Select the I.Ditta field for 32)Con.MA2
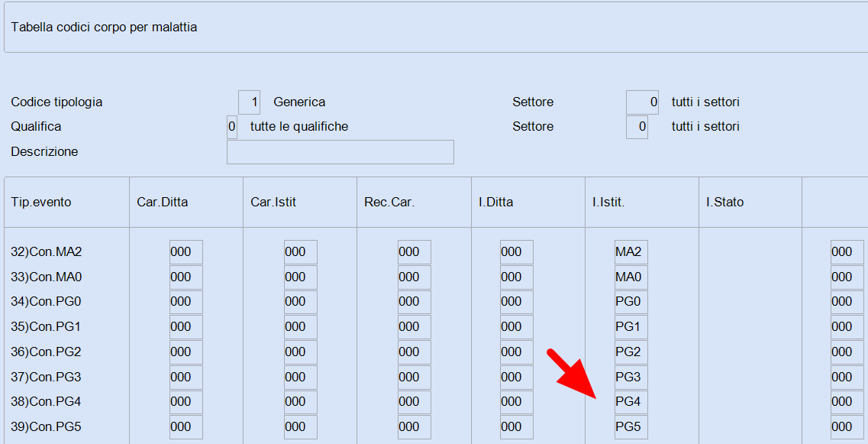 pyautogui.click(x=517, y=252)
